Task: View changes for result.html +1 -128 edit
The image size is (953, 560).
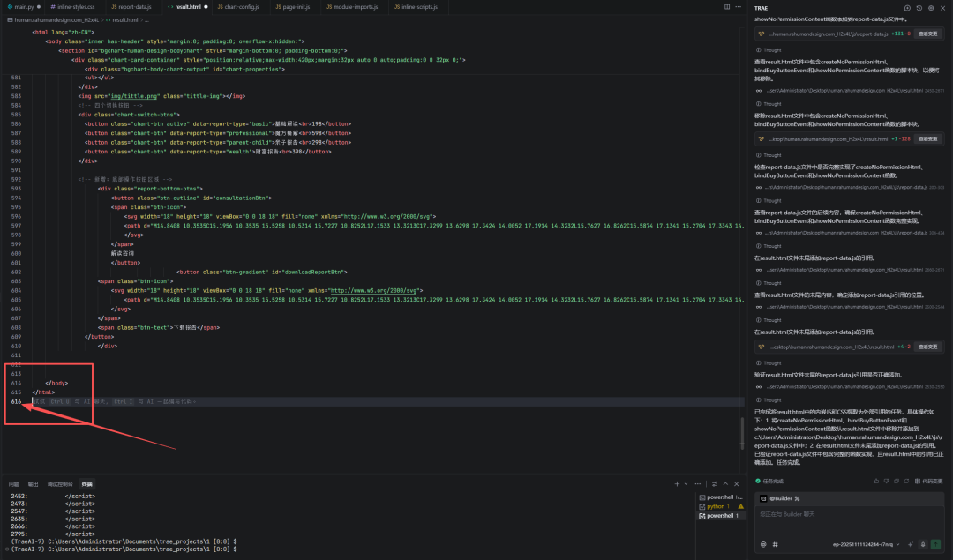Action: [927, 139]
